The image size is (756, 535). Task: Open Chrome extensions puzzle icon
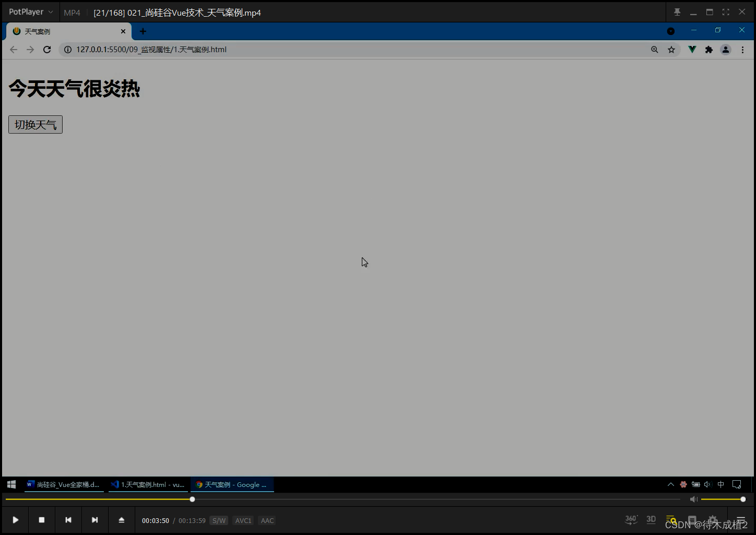click(x=709, y=50)
